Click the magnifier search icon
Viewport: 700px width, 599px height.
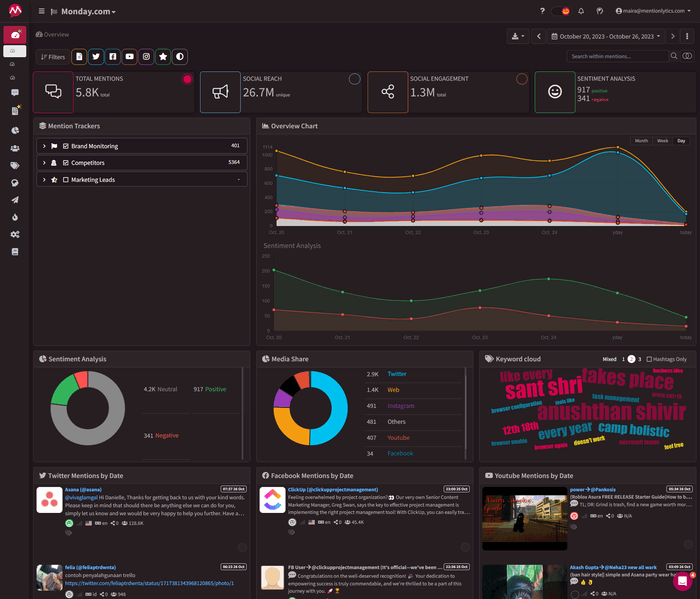tap(674, 56)
